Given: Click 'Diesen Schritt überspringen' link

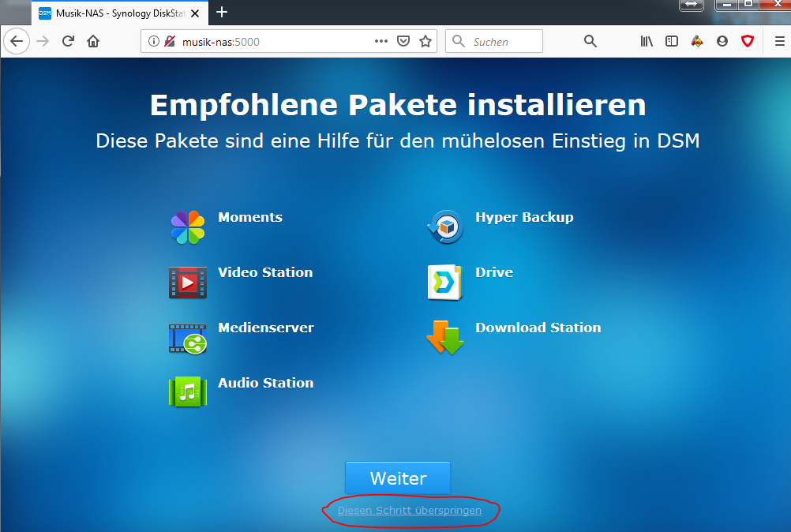Looking at the screenshot, I should [410, 511].
